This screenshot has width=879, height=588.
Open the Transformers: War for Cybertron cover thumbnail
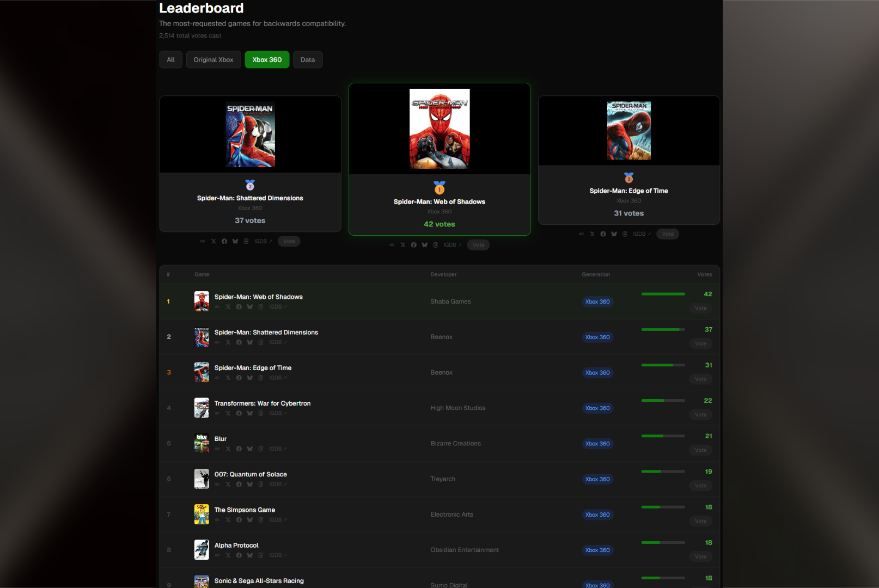[x=202, y=407]
